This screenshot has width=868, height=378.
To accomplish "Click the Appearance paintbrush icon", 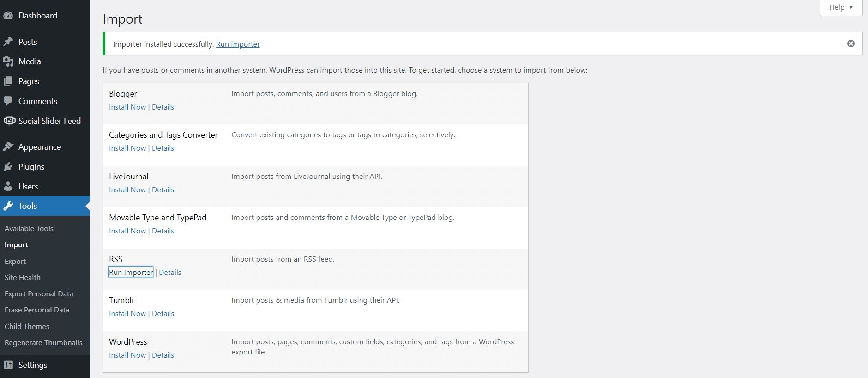I will tap(8, 147).
